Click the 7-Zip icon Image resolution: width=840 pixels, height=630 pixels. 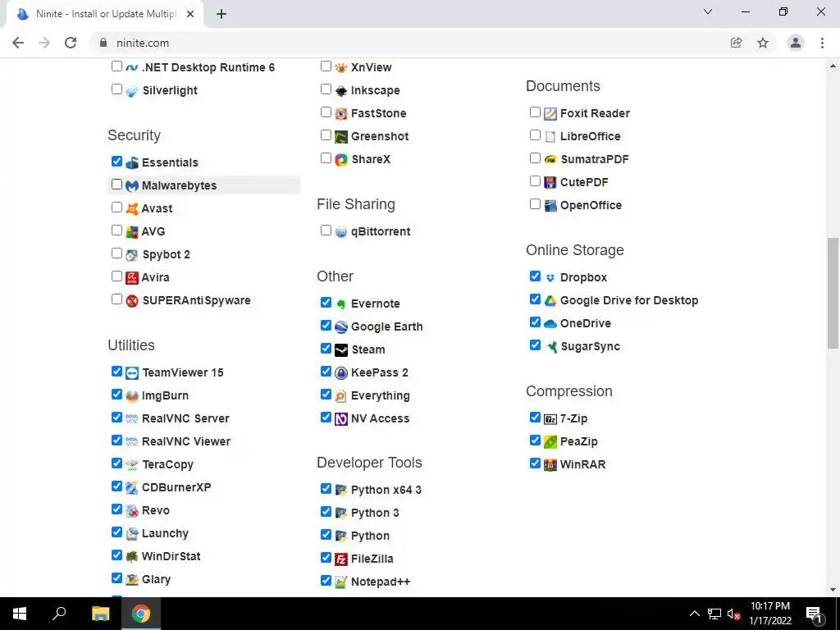[x=550, y=419]
